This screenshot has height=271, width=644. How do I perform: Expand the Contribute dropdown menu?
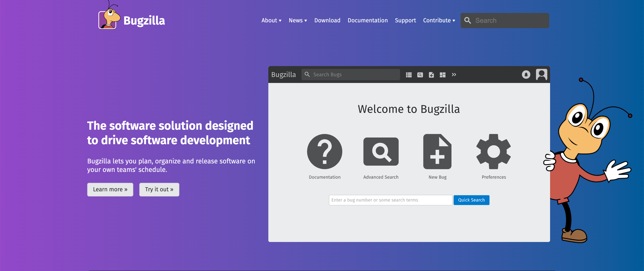pyautogui.click(x=439, y=21)
